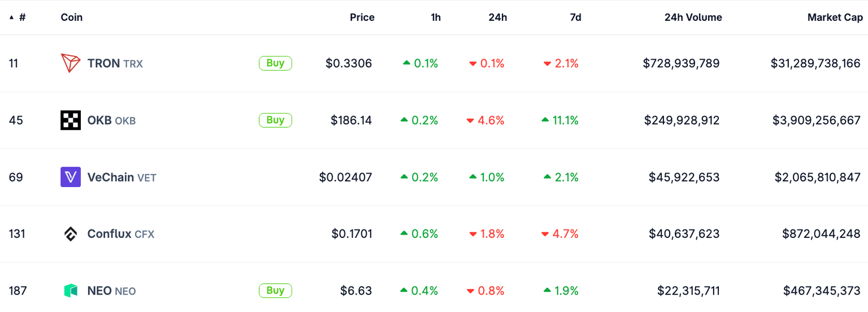Sort by 24h Volume column header

click(693, 18)
